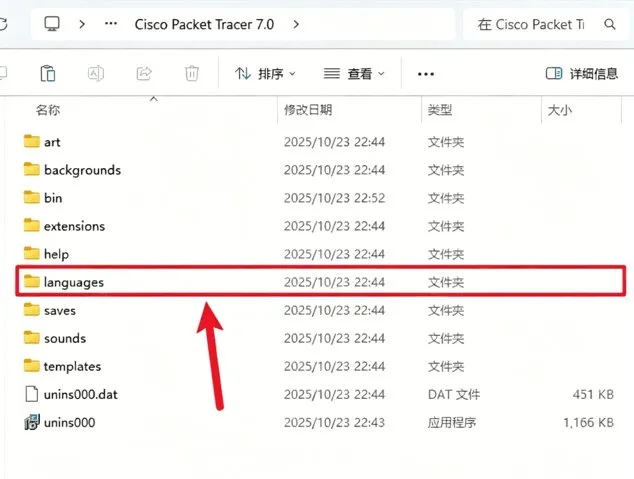Viewport: 634px width, 479px height.
Task: Click the rename toolbar icon
Action: coord(96,74)
